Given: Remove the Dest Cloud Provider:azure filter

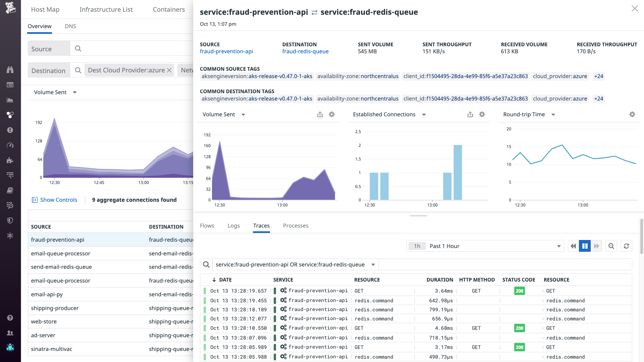Looking at the screenshot, I should 169,70.
